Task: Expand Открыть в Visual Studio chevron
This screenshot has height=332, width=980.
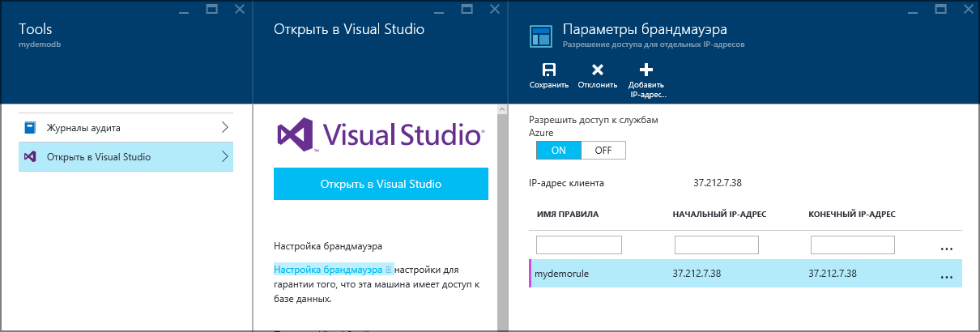Action: click(224, 156)
